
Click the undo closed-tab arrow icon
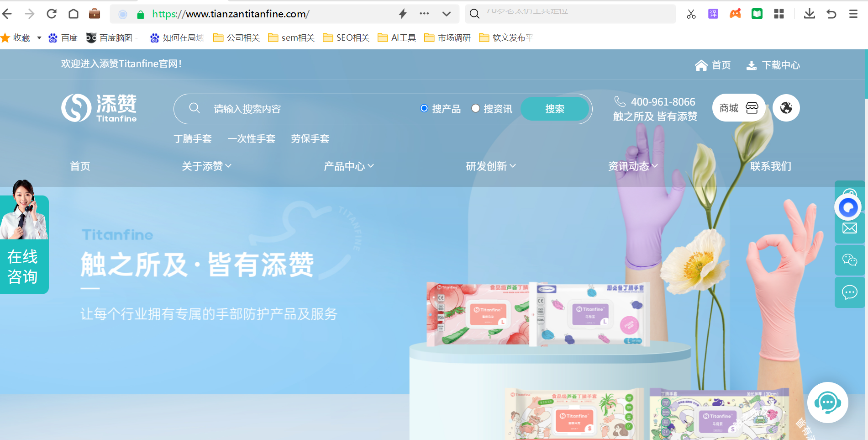831,14
